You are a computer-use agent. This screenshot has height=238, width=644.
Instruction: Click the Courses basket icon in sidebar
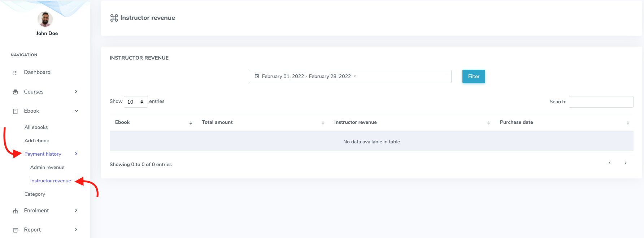click(x=15, y=92)
